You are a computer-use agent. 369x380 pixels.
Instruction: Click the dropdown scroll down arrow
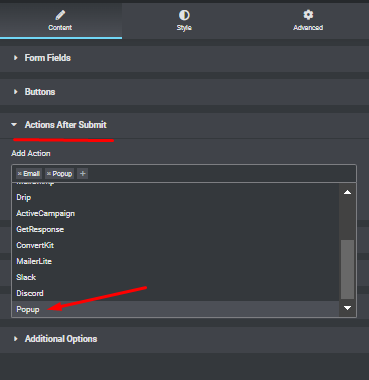347,308
